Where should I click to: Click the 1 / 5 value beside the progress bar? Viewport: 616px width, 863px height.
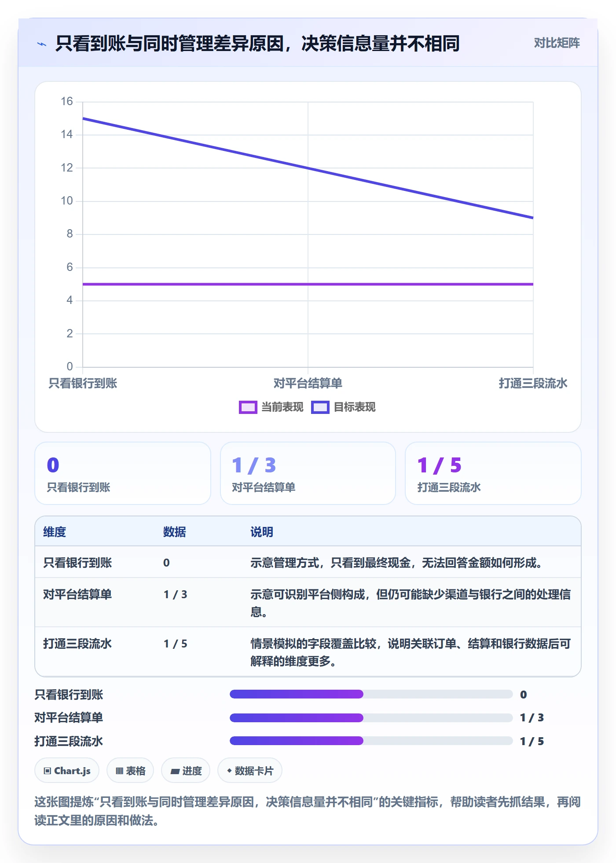point(532,742)
